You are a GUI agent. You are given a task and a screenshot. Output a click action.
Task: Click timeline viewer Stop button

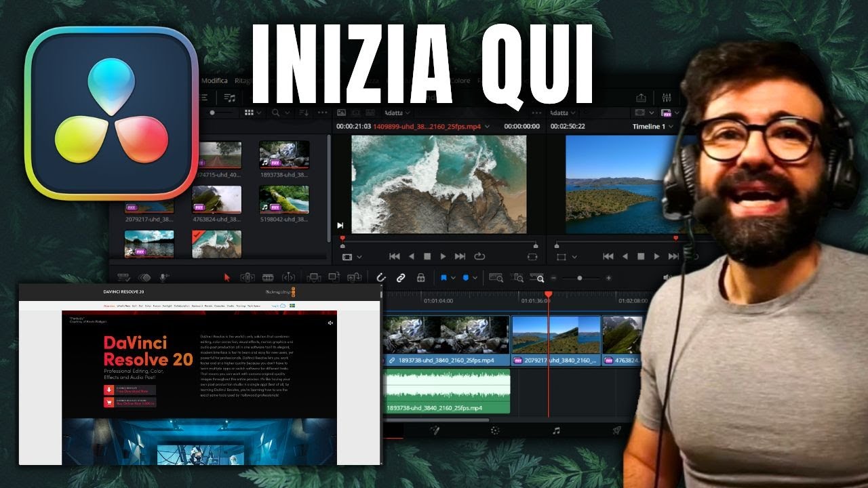coord(641,256)
